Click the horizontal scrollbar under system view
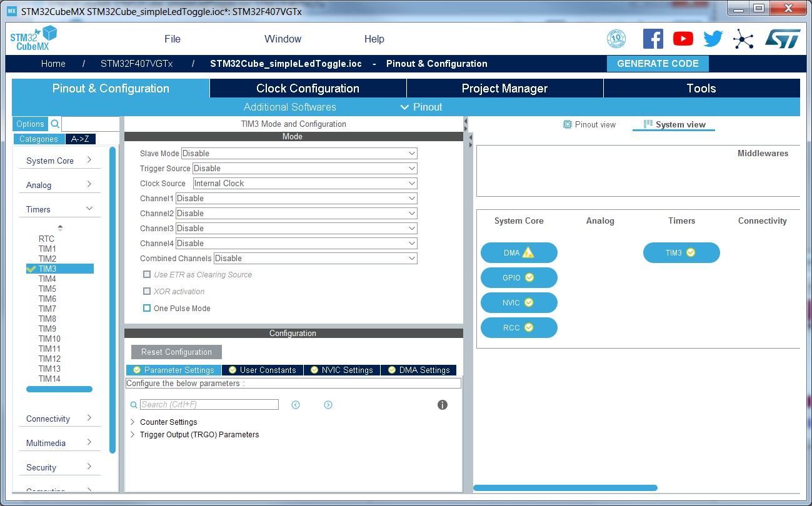This screenshot has height=506, width=812. 565,488
